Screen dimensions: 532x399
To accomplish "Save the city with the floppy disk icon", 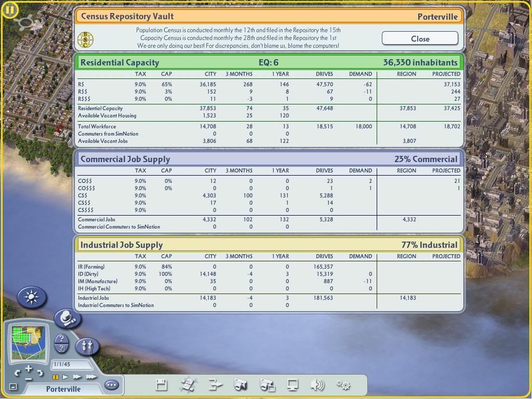I will coord(162,385).
